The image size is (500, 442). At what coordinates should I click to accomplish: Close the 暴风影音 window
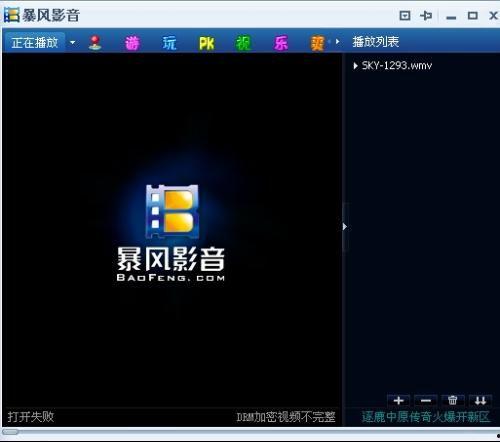pyautogui.click(x=493, y=15)
